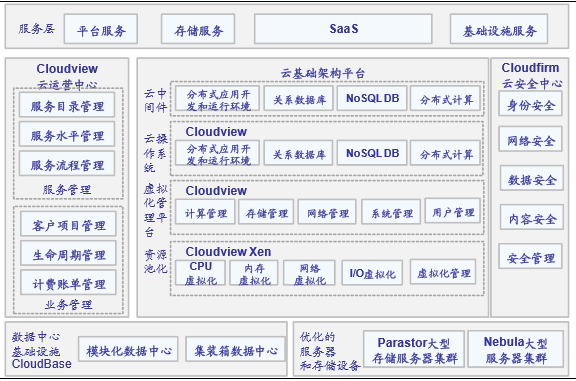Click the CPU 虚拟化 box
This screenshot has height=381, width=576.
pyautogui.click(x=201, y=273)
